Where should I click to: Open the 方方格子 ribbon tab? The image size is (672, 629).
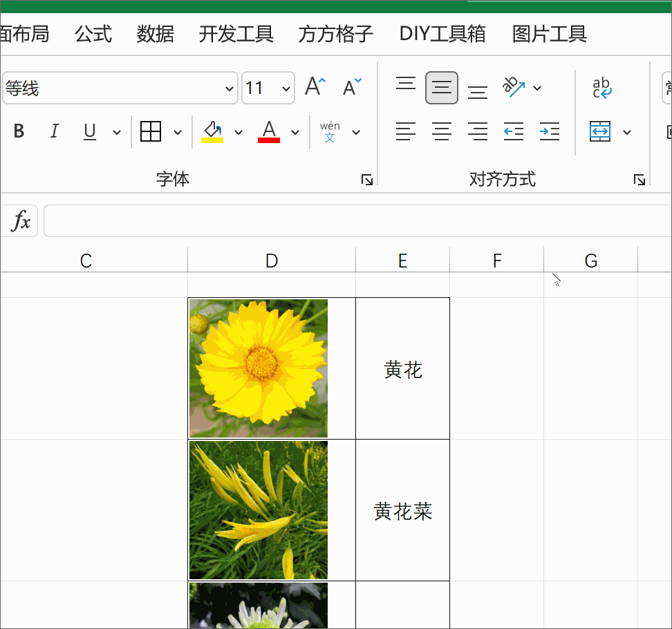pos(335,35)
